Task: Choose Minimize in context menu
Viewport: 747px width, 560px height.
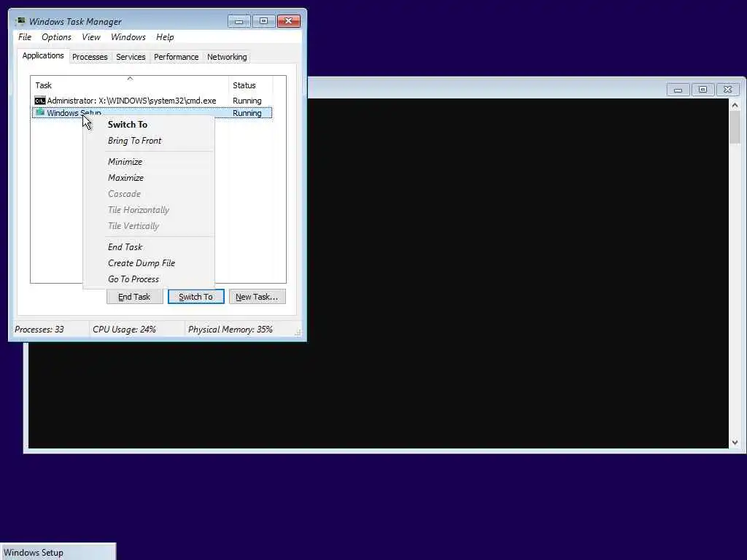Action: coord(149,162)
